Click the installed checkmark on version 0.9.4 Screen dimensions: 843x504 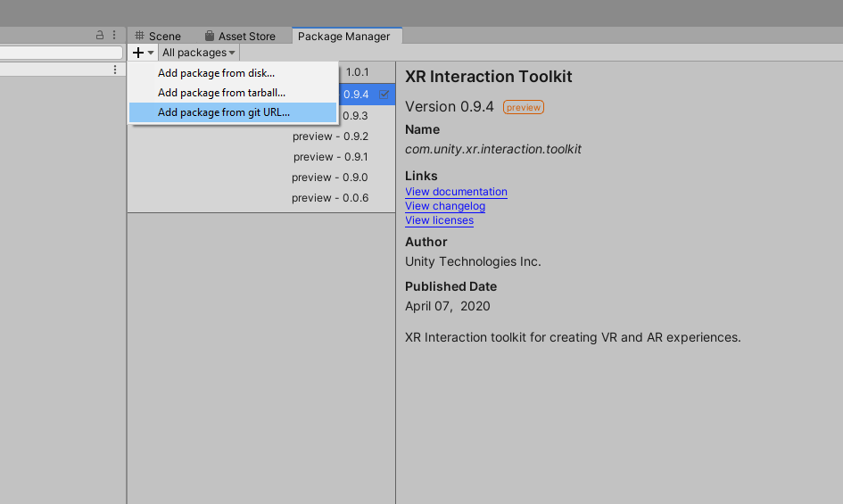(384, 94)
